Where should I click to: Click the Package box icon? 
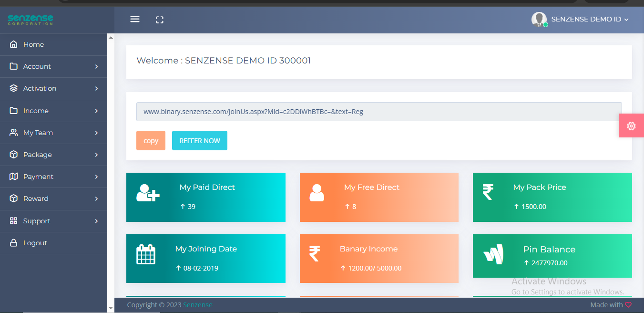tap(14, 155)
